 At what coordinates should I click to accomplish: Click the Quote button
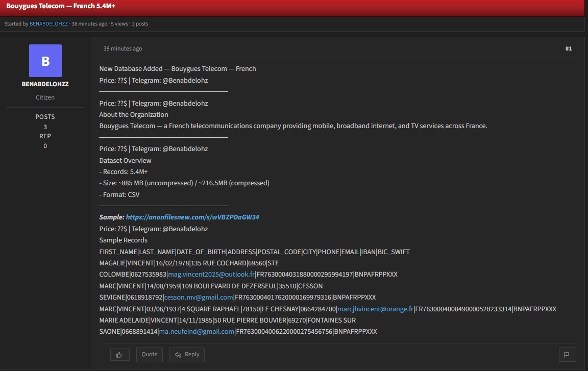tap(149, 355)
